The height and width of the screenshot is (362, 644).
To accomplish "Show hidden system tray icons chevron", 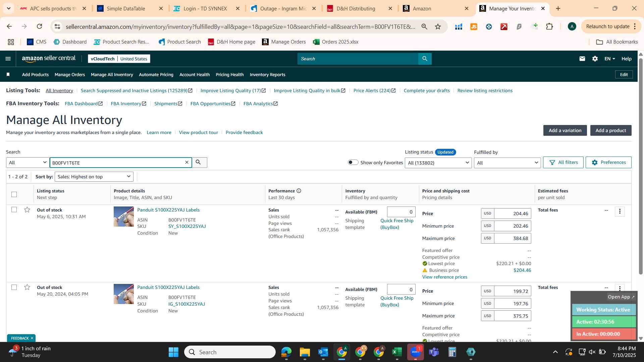I will pos(555,352).
